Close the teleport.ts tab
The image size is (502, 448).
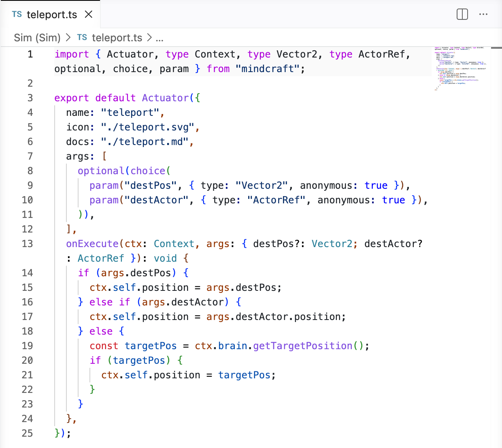coord(89,13)
